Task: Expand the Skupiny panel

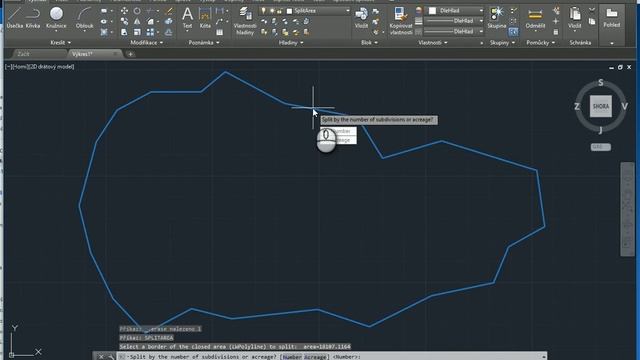Action: pyautogui.click(x=502, y=42)
